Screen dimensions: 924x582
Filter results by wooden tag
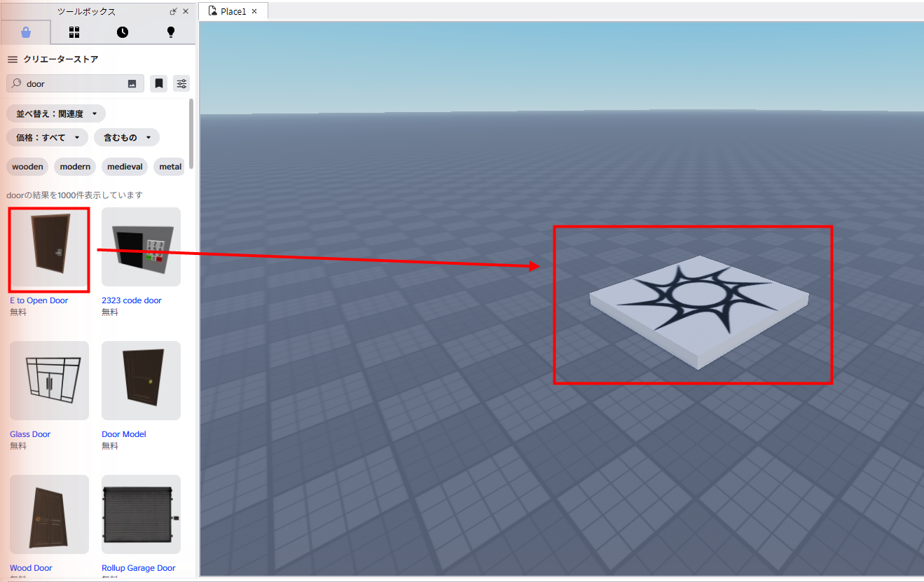click(28, 167)
